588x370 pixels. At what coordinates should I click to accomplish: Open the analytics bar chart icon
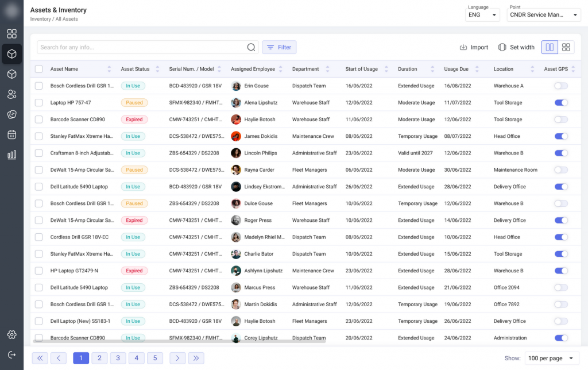(11, 154)
